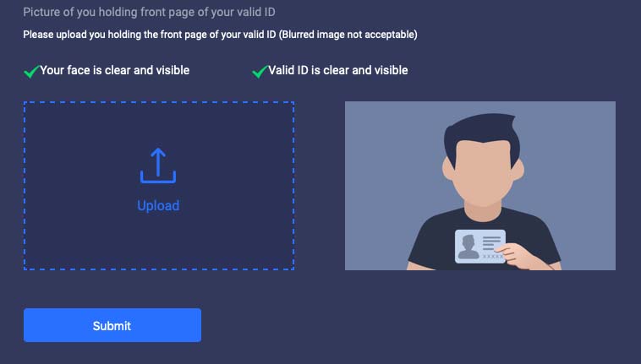This screenshot has height=364, width=641.
Task: Click the ID card in the illustration
Action: click(480, 247)
